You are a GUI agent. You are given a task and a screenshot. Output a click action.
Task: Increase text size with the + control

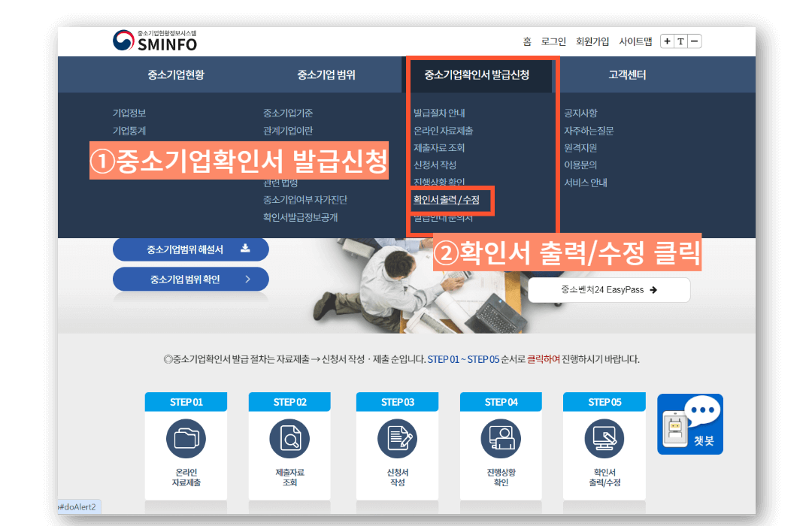[x=668, y=41]
